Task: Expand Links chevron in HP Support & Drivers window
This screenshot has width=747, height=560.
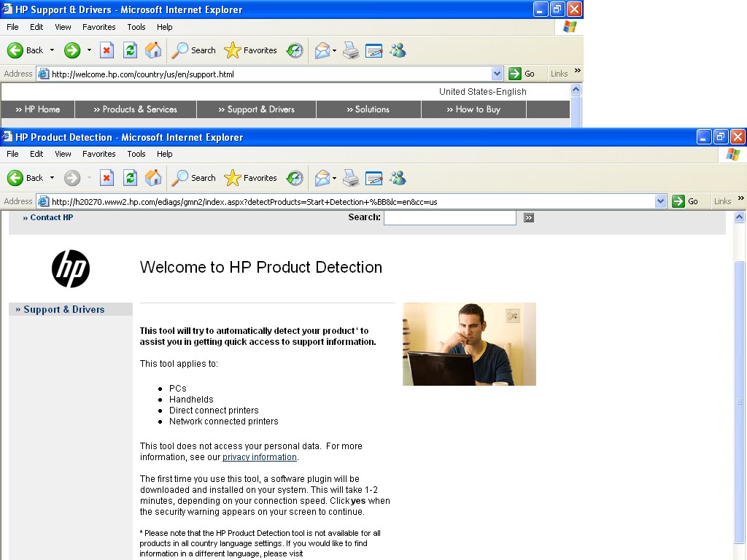Action: coord(578,71)
